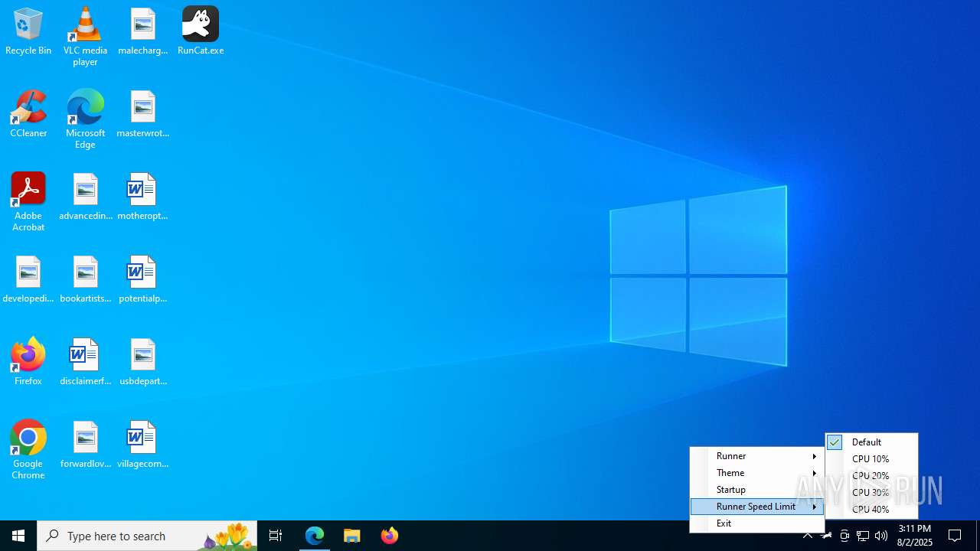980x551 pixels.
Task: Select the Microsoft Edge desktop shortcut
Action: click(85, 119)
